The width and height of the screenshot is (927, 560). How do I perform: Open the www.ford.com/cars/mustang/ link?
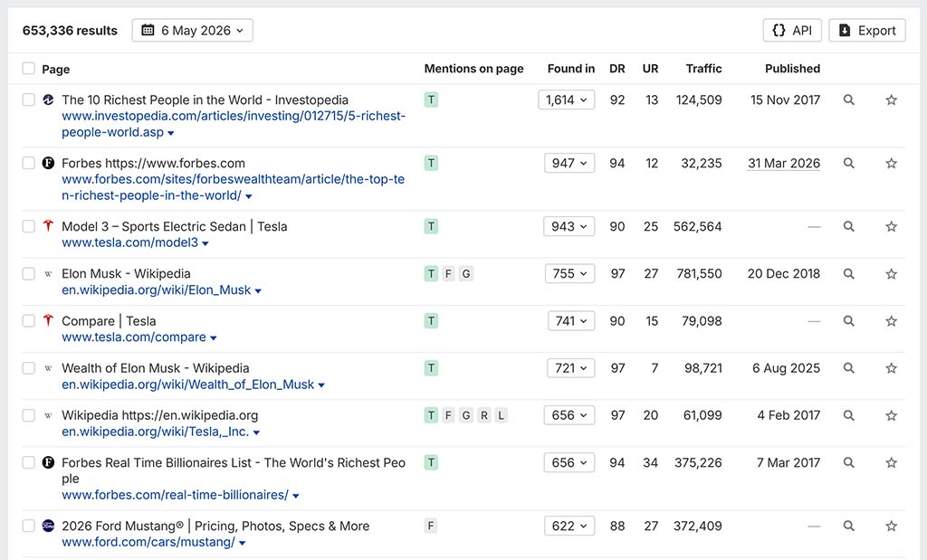(148, 542)
